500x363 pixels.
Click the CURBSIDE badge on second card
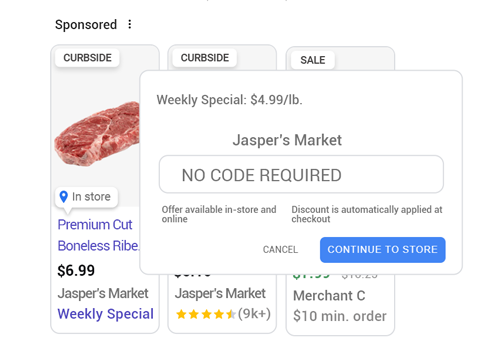click(x=205, y=58)
